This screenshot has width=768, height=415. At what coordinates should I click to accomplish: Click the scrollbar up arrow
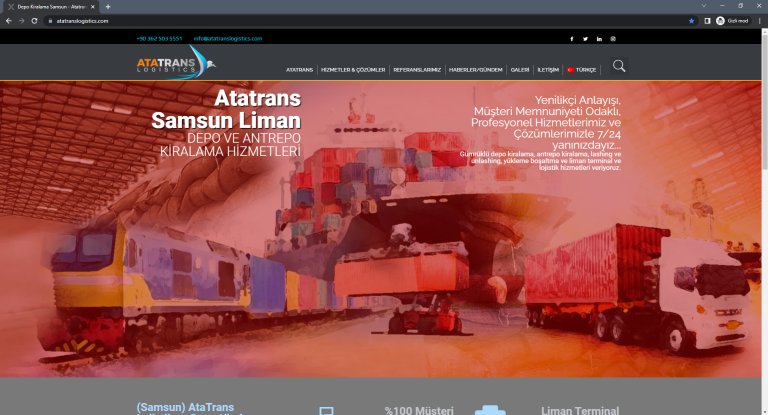pos(764,32)
